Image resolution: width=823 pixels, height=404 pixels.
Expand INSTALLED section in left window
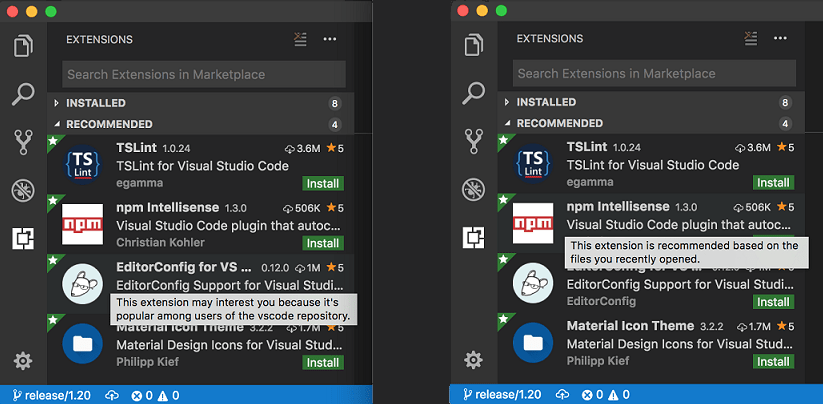click(x=200, y=103)
